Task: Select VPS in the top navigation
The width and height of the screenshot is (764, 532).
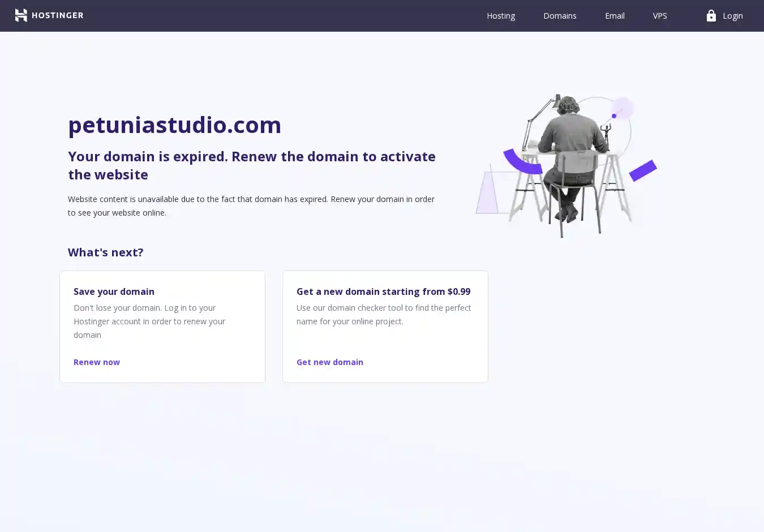Action: (659, 16)
